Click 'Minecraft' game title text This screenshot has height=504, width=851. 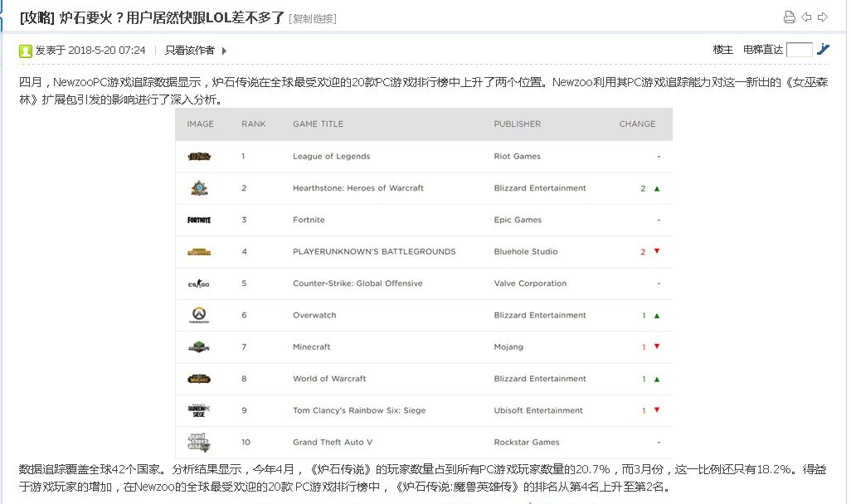click(312, 346)
